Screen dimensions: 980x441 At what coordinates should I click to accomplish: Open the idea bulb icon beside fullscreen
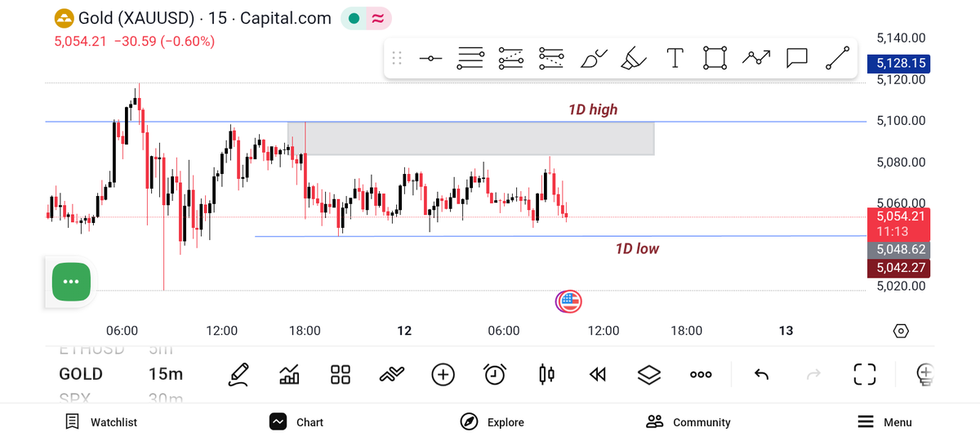coord(925,374)
